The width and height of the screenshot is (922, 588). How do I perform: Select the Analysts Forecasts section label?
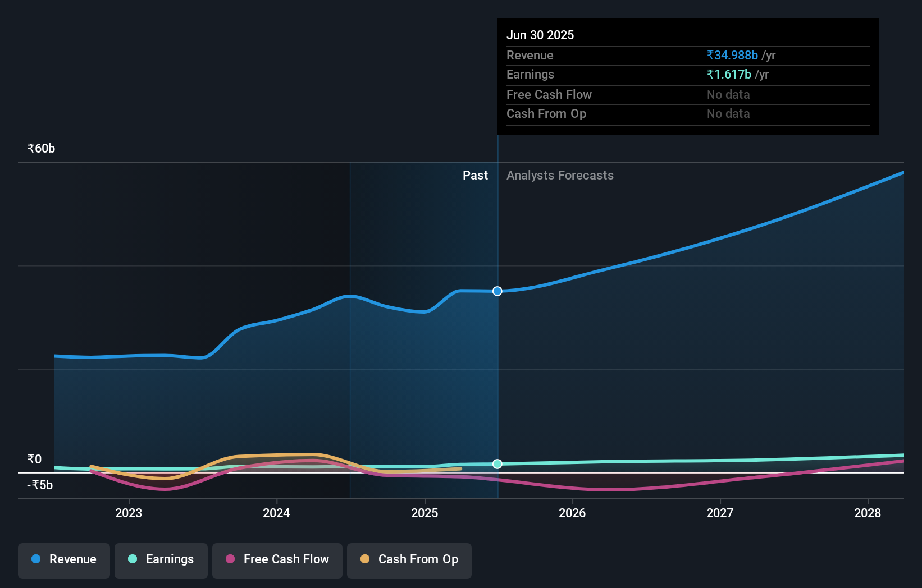[560, 175]
